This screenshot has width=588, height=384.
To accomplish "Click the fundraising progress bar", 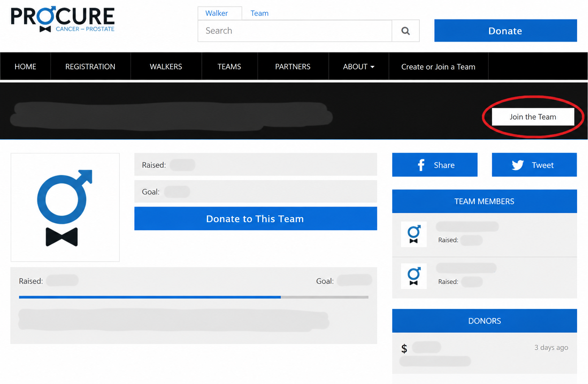I will coord(194,297).
